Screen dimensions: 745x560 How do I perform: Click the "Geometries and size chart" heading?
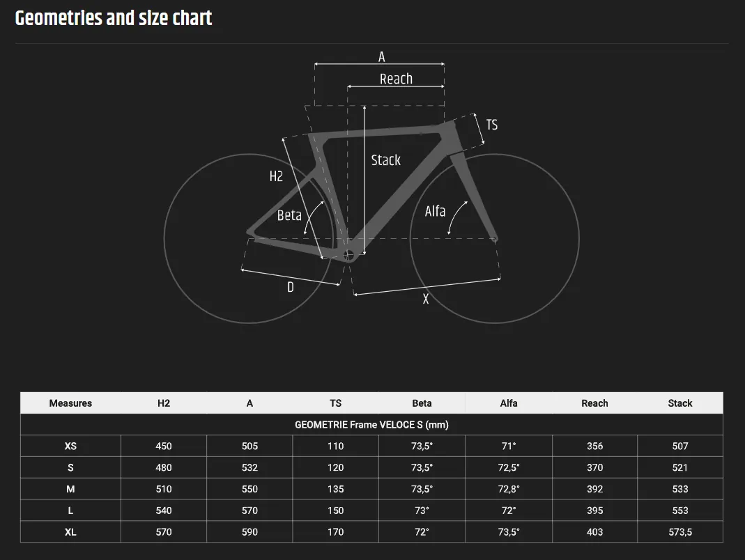[x=114, y=18]
